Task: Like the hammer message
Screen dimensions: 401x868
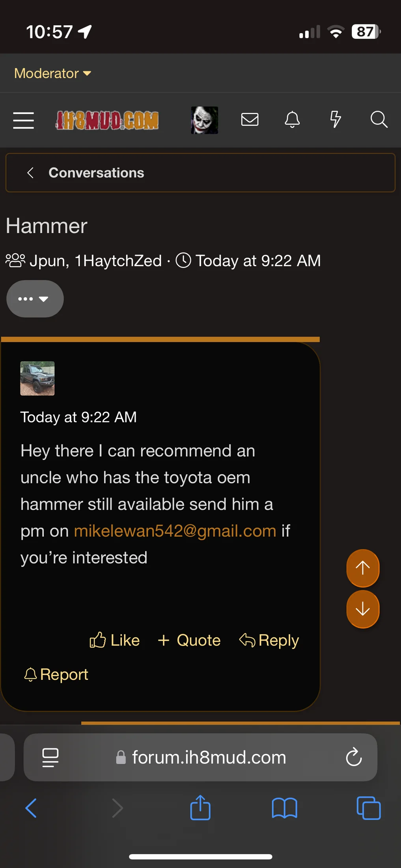Action: tap(114, 640)
